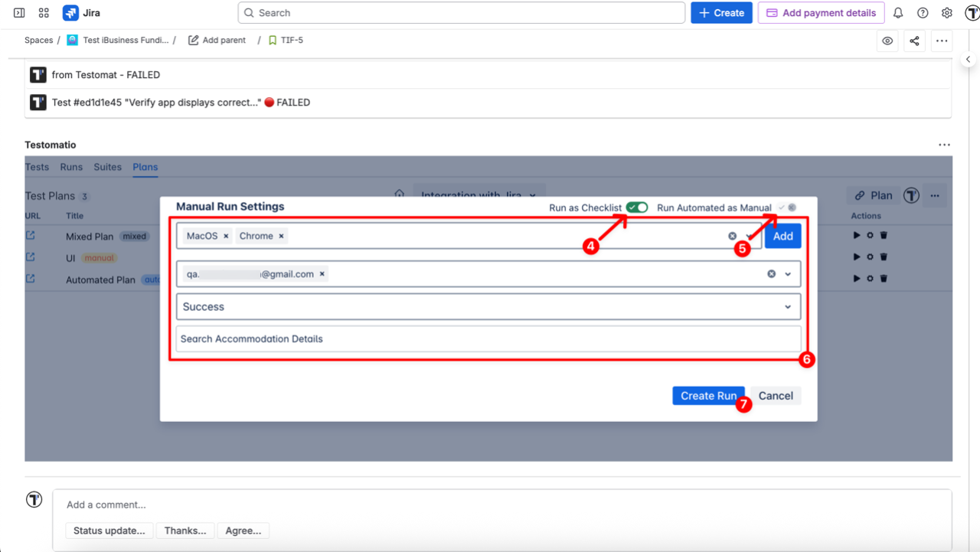Click the Create Run button
The image size is (980, 552).
coord(707,396)
